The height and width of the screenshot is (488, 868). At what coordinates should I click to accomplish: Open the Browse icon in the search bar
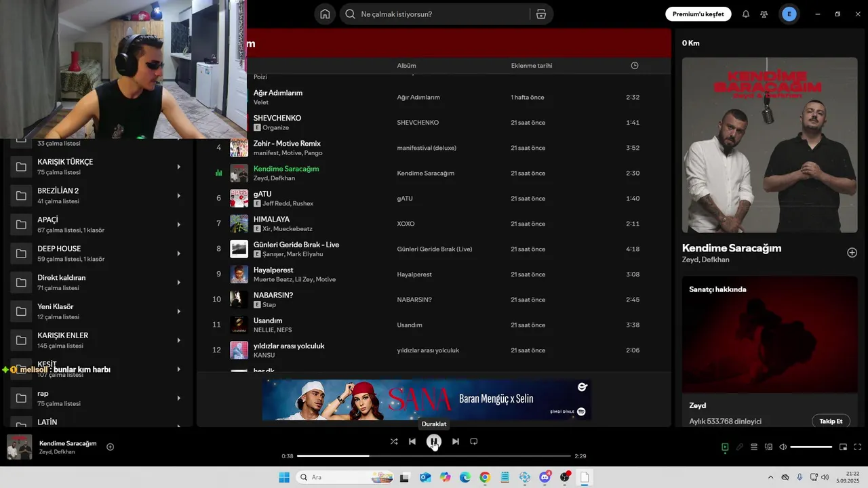click(x=541, y=14)
